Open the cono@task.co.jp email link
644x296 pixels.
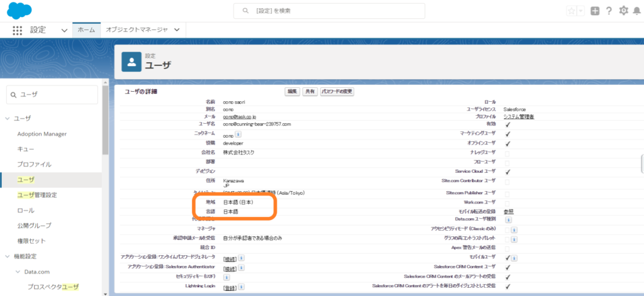coord(240,117)
